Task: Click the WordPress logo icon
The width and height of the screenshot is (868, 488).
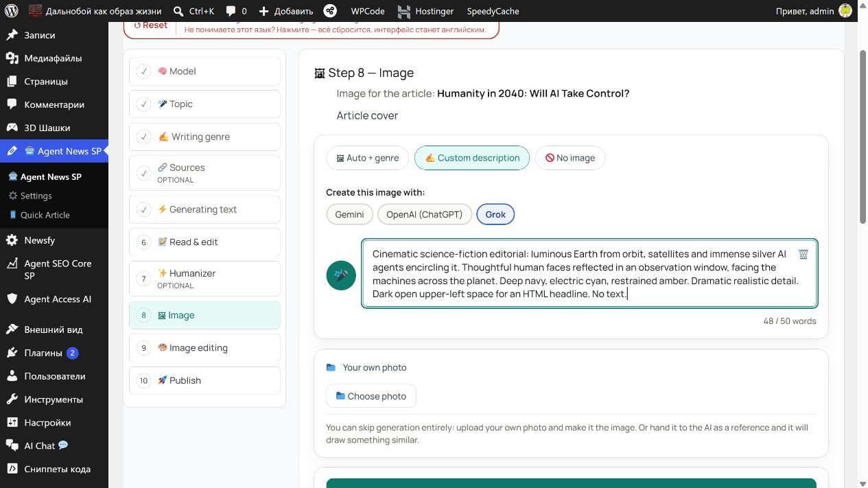Action: pos(12,11)
